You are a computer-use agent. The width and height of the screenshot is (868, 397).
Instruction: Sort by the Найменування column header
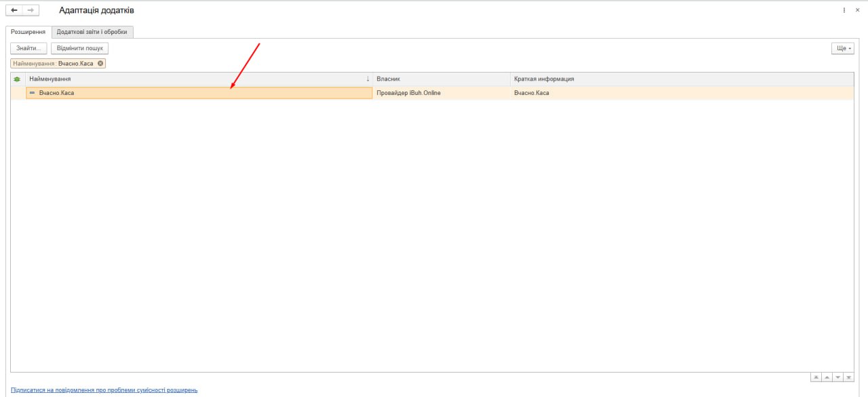(197, 79)
